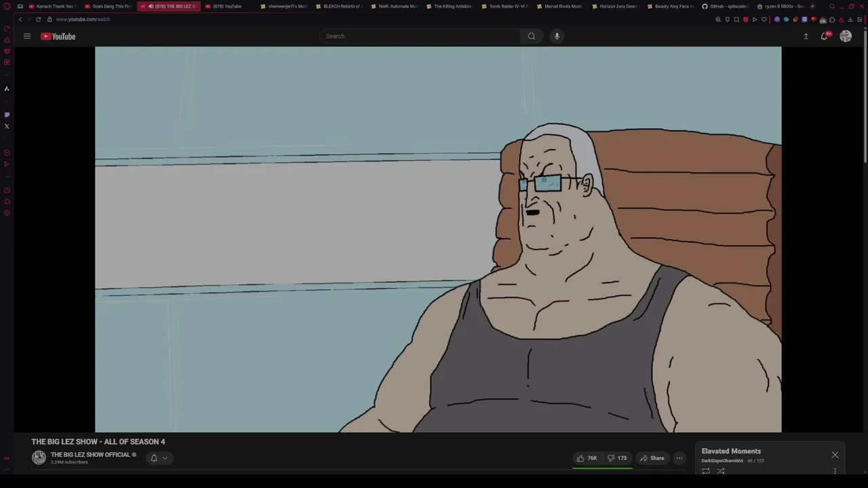Open the YouTube upload/create icon
Image resolution: width=868 pixels, height=488 pixels.
[x=806, y=36]
